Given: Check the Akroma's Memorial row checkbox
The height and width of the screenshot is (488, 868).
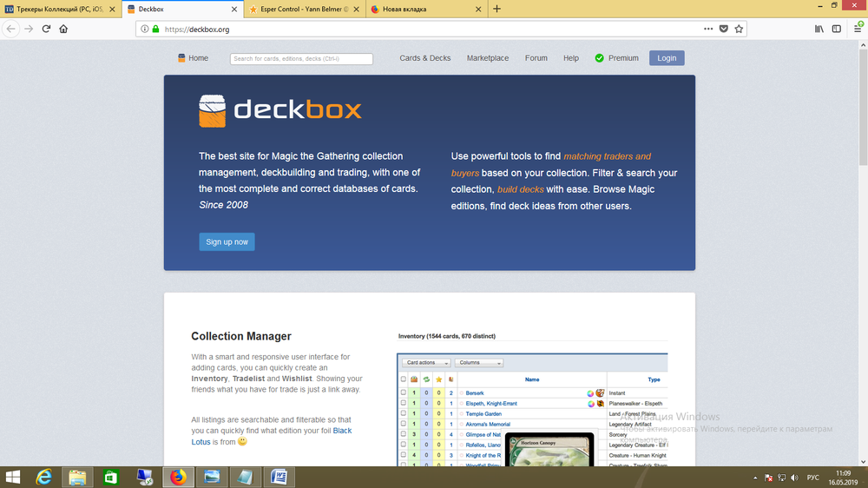Looking at the screenshot, I should tap(403, 424).
